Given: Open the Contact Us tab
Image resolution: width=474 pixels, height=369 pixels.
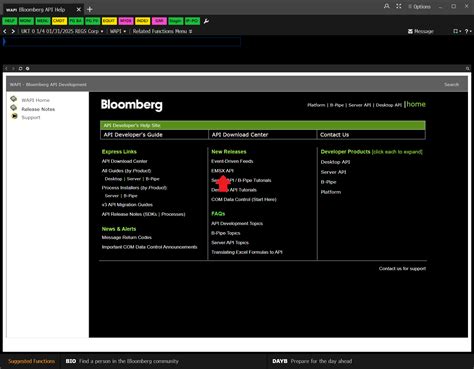Looking at the screenshot, I should tap(371, 135).
